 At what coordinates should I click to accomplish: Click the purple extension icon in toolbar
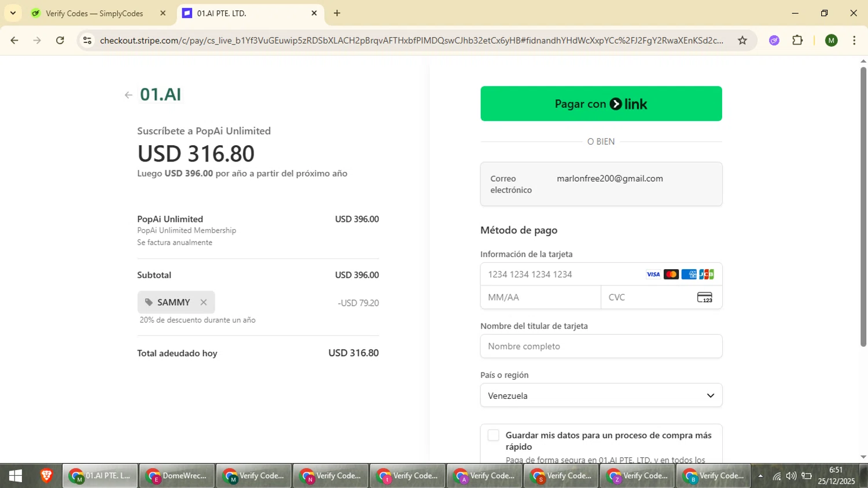click(x=774, y=40)
